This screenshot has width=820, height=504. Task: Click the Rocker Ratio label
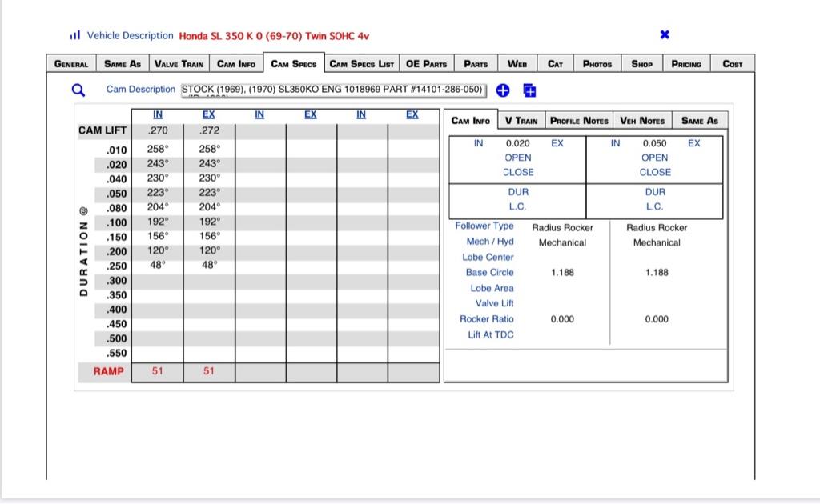pos(487,318)
